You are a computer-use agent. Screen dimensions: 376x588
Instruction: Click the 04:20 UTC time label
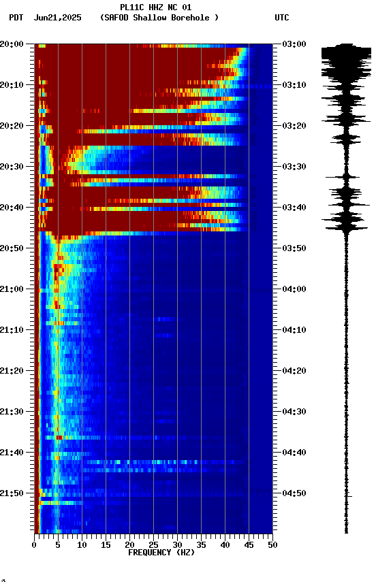tap(294, 371)
